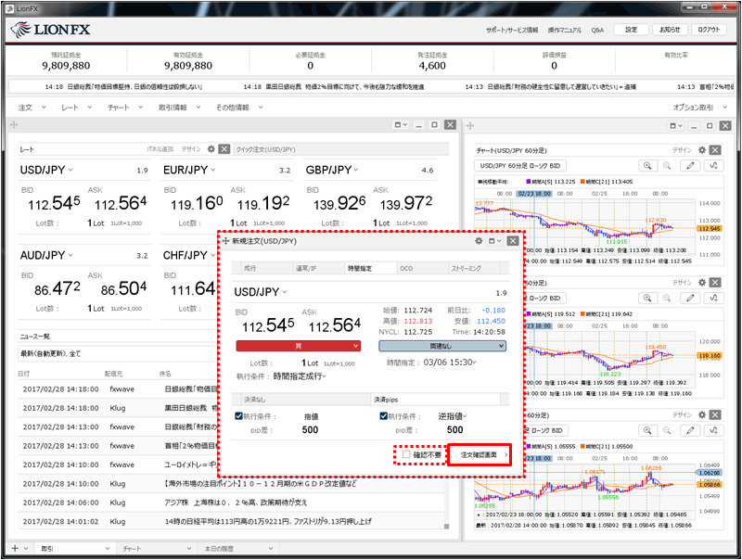Add new tab with plus icon
742x560 pixels.
point(15,548)
